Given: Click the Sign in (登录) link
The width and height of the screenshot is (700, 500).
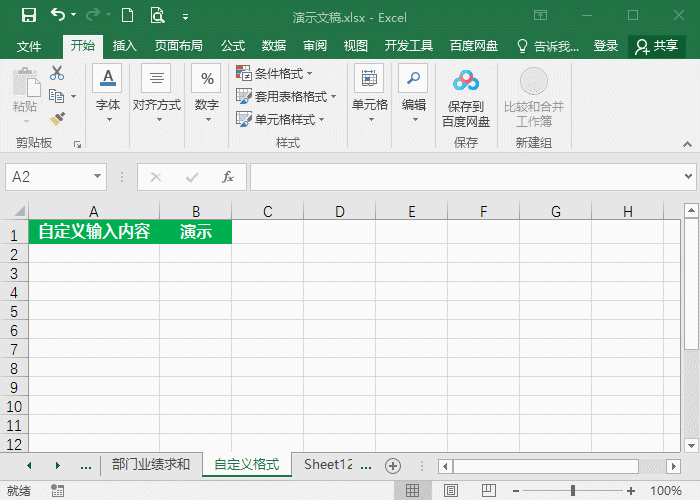Looking at the screenshot, I should [605, 46].
